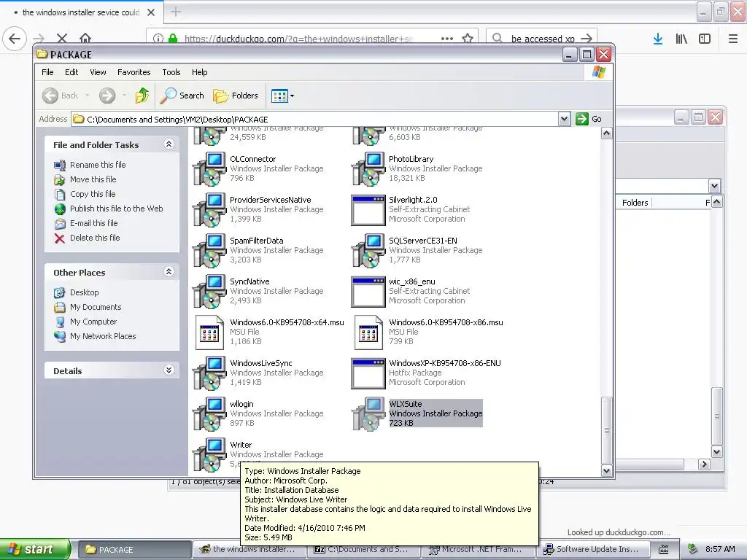
Task: Select Windows6.0-KB954708-x64.msu file icon
Action: pyautogui.click(x=209, y=332)
